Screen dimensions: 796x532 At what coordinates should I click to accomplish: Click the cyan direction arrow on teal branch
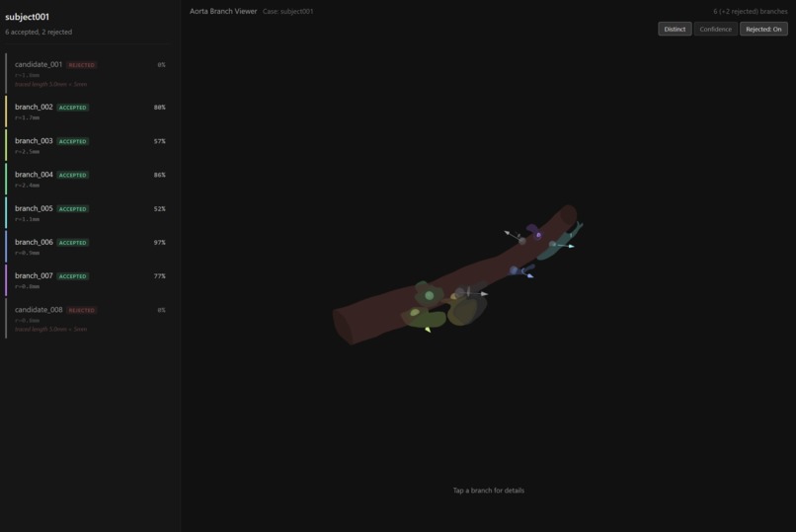pyautogui.click(x=565, y=246)
